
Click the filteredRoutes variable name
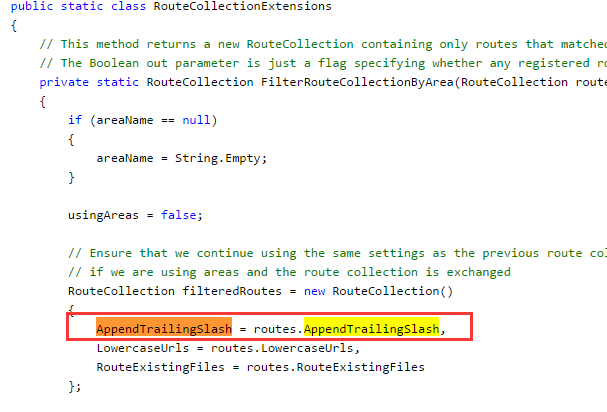(x=232, y=291)
